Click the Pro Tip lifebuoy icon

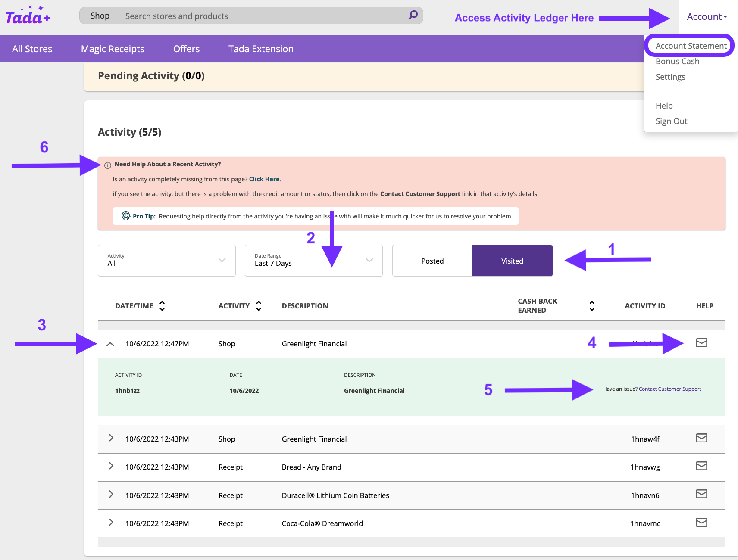[125, 216]
